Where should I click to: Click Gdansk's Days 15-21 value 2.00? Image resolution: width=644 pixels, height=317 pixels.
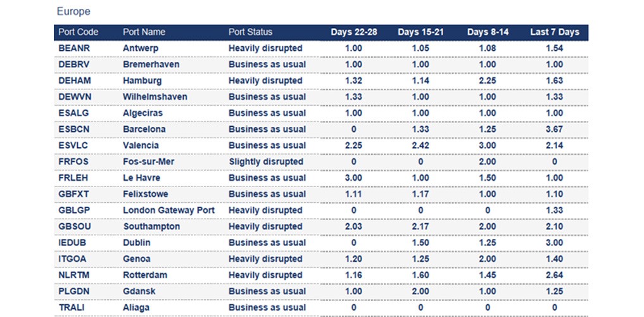[x=420, y=291]
